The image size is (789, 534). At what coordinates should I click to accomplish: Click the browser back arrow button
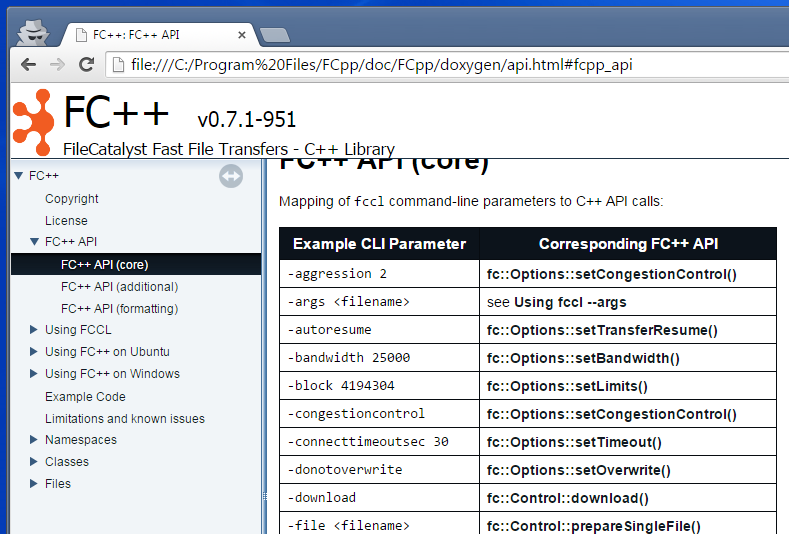(28, 65)
